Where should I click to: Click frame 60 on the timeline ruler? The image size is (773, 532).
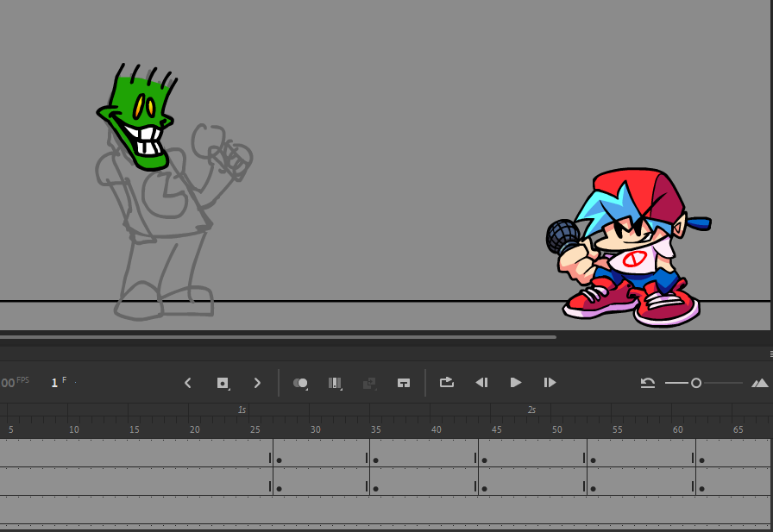pos(678,429)
